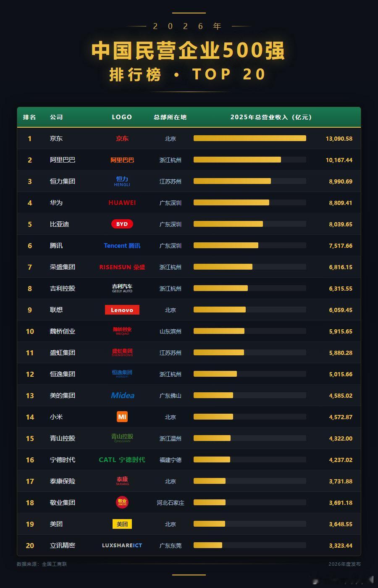378x588 pixels.
Task: Click the 2025年总营业收入（亿元） column header
Action: pyautogui.click(x=271, y=117)
